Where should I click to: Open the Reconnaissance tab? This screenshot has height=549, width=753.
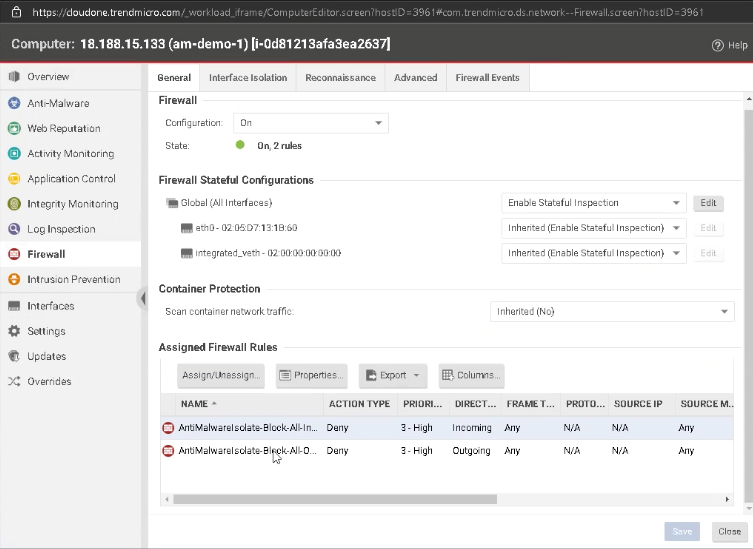(x=340, y=77)
